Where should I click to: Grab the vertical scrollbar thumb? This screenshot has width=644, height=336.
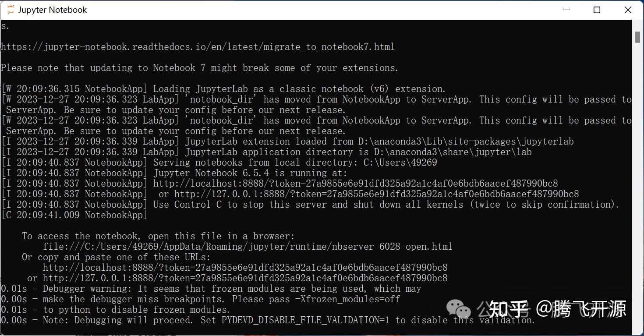(637, 37)
